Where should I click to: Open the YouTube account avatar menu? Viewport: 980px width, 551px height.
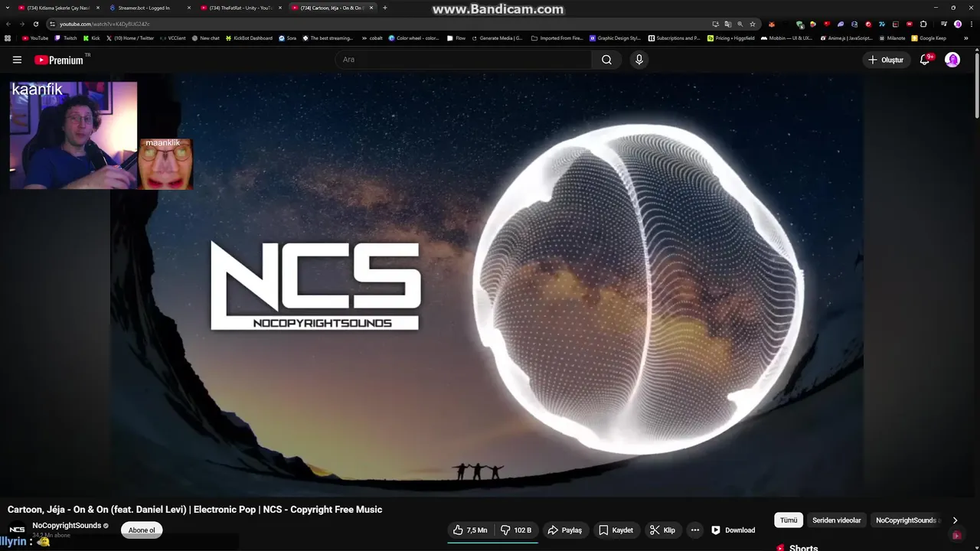[x=952, y=60]
